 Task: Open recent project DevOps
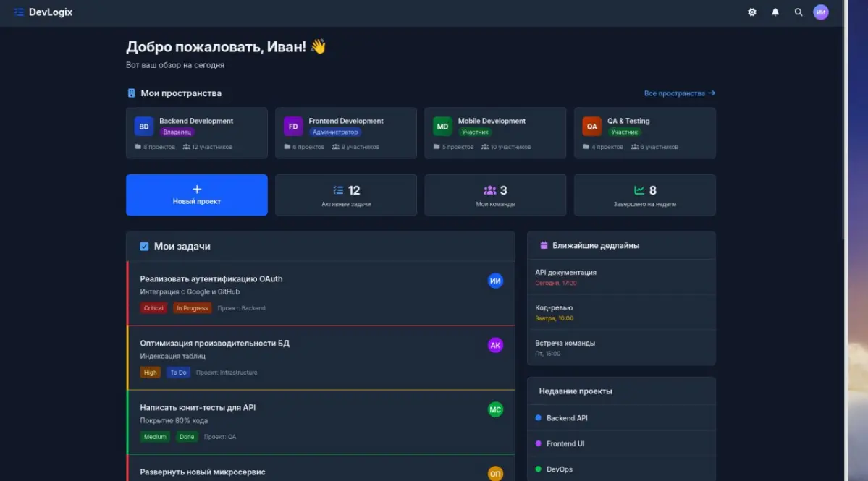tap(621, 469)
